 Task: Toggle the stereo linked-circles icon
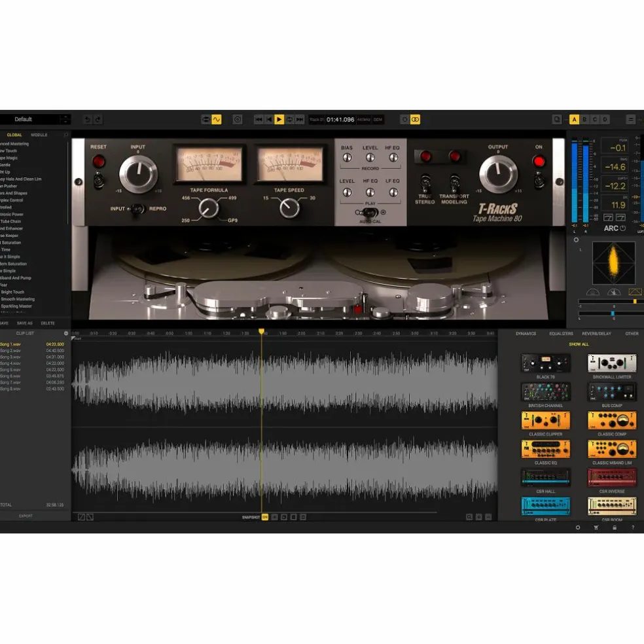415,120
